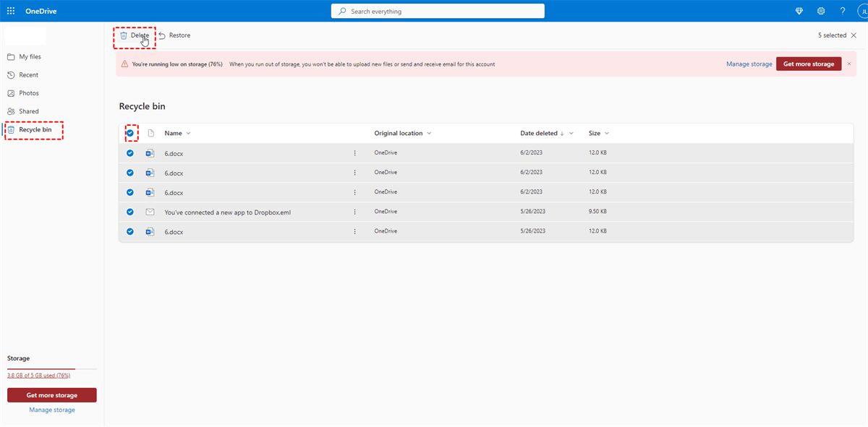Clear the 5 selected items
The height and width of the screenshot is (427, 868).
(854, 35)
